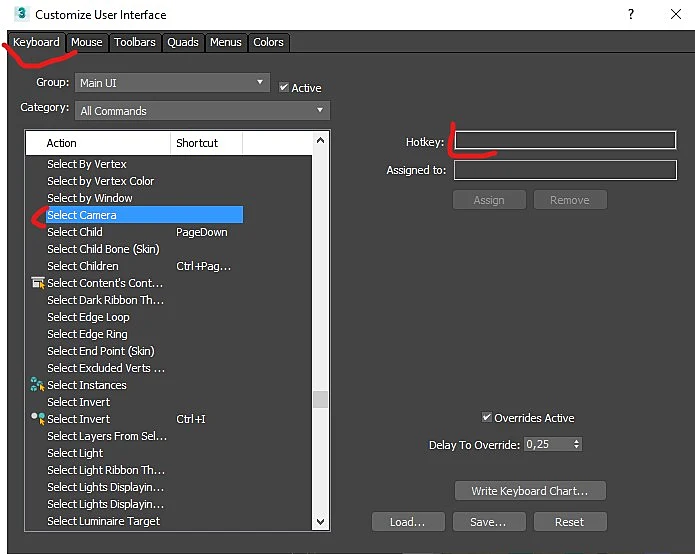Click the Assign button
The image size is (695, 554).
[489, 200]
